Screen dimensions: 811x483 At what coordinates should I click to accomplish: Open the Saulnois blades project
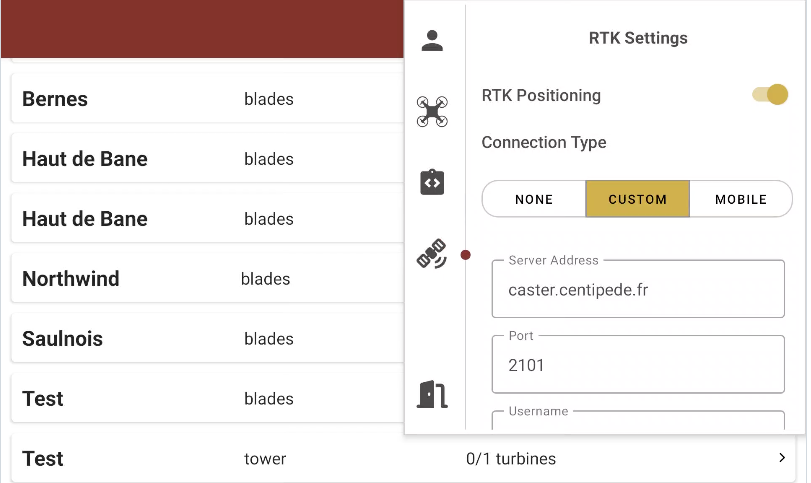(x=200, y=339)
